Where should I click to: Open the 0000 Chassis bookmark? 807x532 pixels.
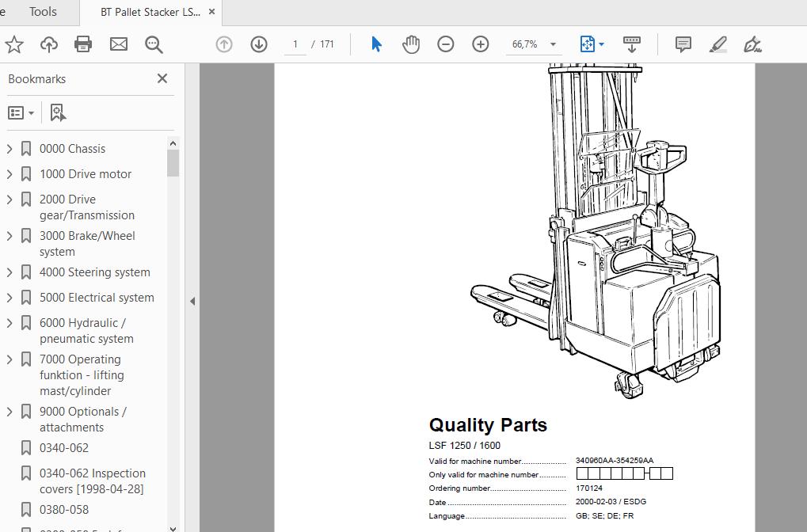pyautogui.click(x=73, y=149)
